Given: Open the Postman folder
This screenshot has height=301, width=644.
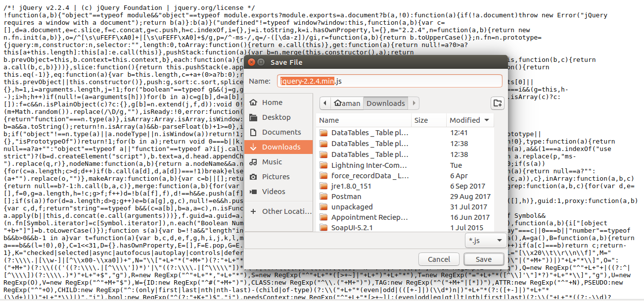Looking at the screenshot, I should 346,197.
